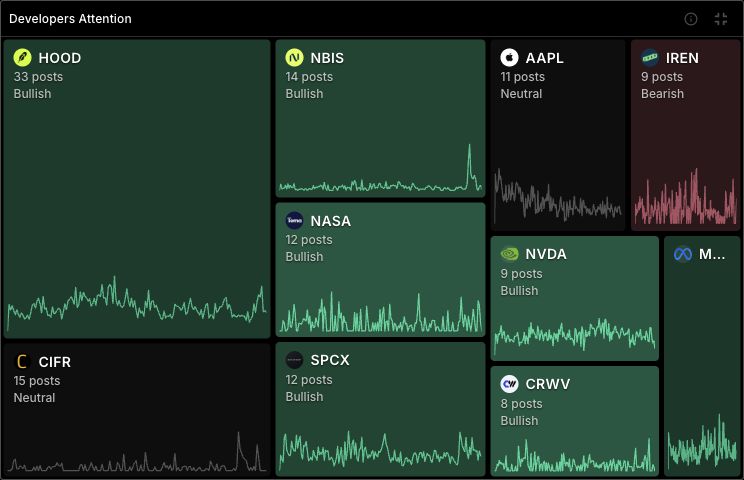744x480 pixels.
Task: Select the NBIS ticker label
Action: pos(327,58)
